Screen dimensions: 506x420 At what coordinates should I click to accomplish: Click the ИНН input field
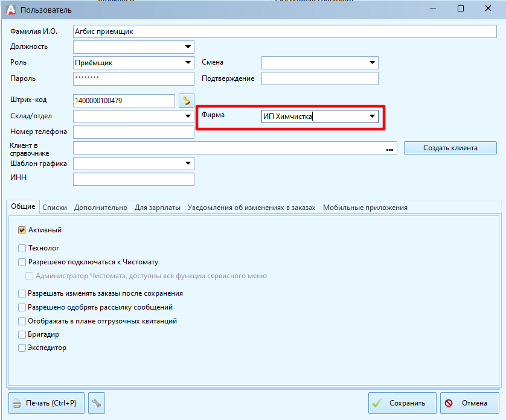133,179
